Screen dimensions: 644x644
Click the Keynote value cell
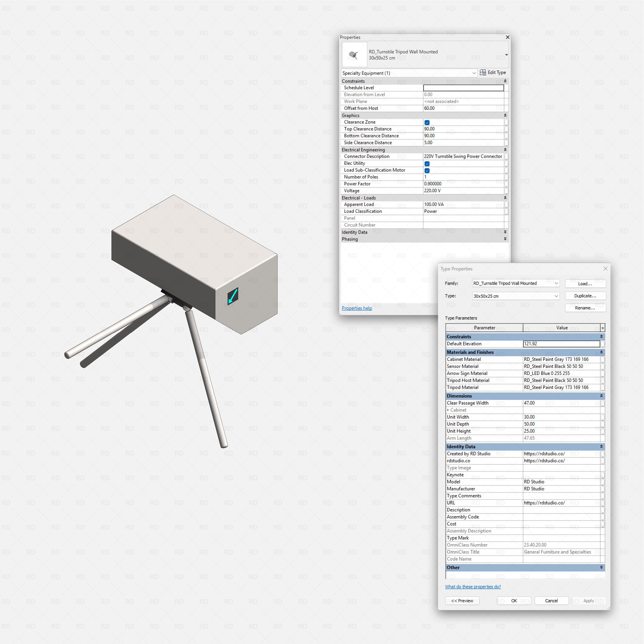pyautogui.click(x=561, y=475)
